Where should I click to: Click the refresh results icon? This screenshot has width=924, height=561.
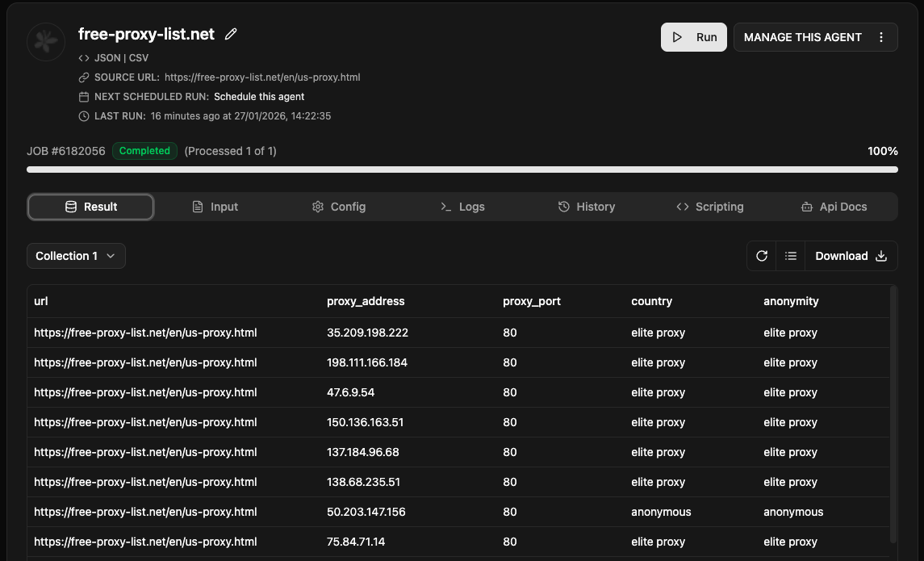[x=761, y=256]
